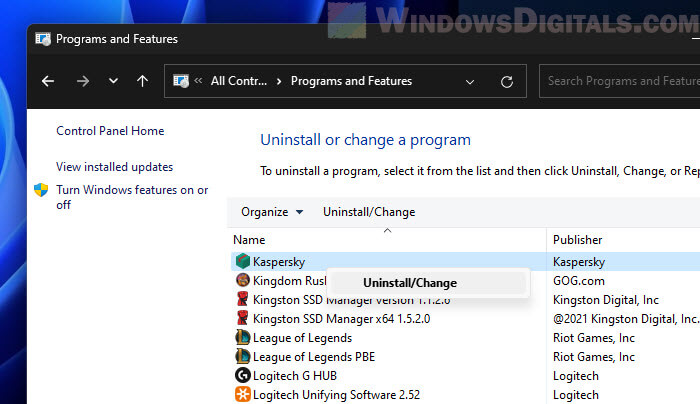Viewport: 700px width, 404px height.
Task: Select League of Legends PBE entry
Action: (314, 357)
